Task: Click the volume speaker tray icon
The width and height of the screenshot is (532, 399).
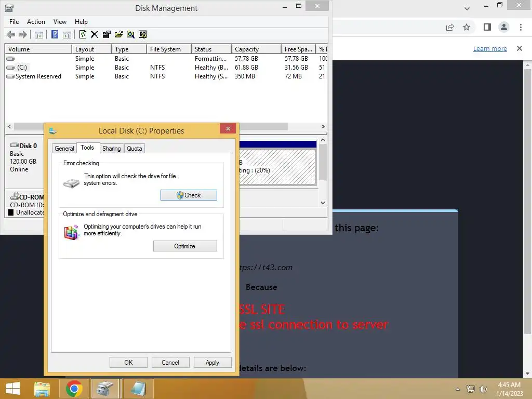Action: (483, 389)
